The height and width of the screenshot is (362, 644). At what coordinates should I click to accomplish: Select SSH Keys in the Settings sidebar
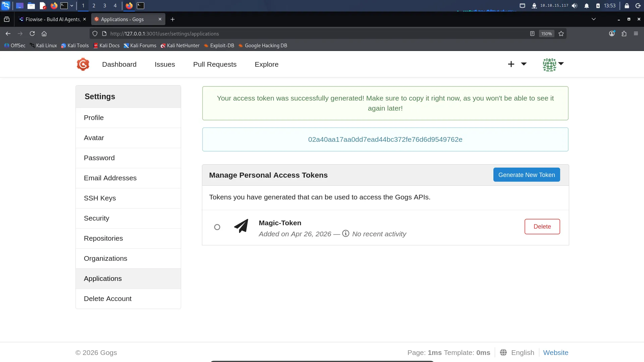(128, 198)
